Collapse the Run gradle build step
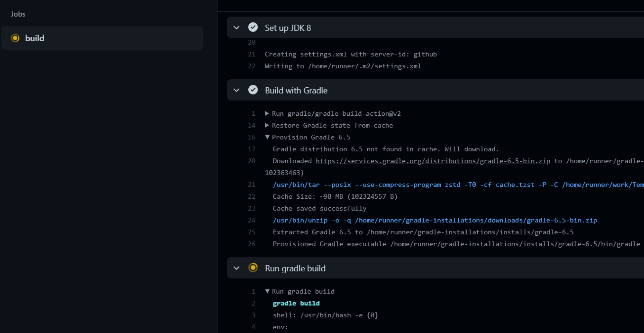Image resolution: width=644 pixels, height=333 pixels. point(236,268)
